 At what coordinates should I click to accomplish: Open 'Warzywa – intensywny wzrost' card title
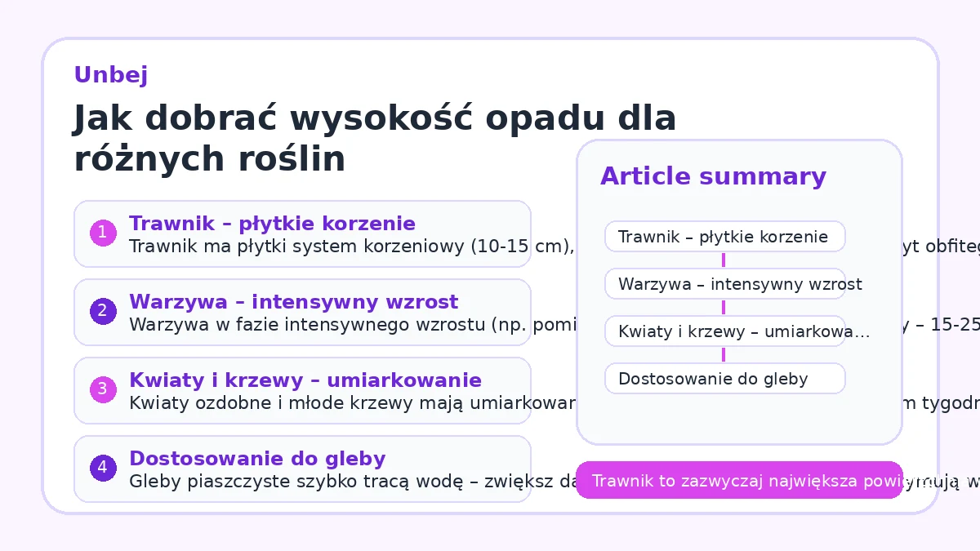click(293, 302)
